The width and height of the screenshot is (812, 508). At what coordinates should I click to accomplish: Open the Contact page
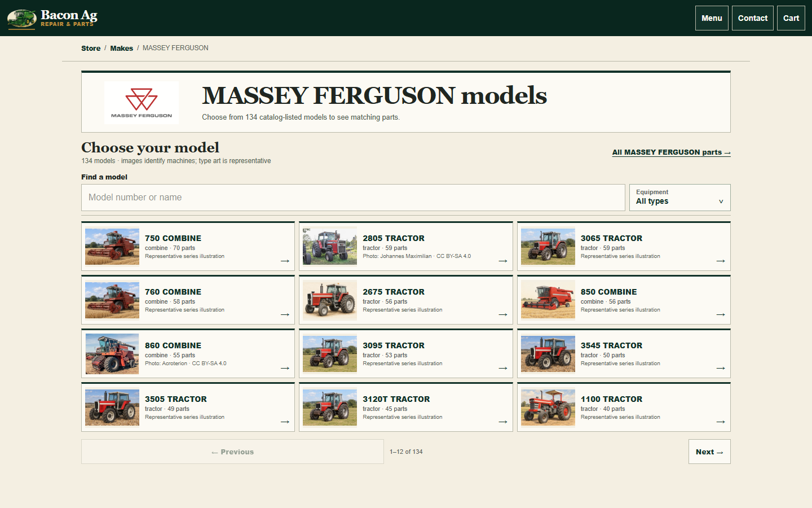pyautogui.click(x=753, y=18)
